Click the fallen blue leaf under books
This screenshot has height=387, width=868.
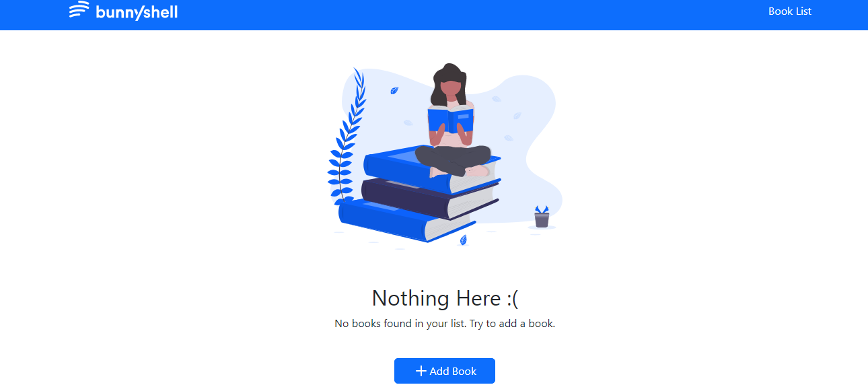464,240
